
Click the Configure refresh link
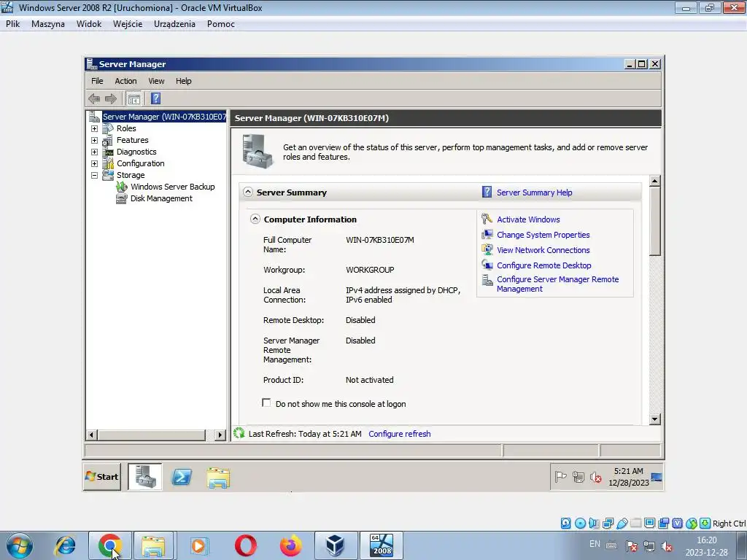(x=400, y=434)
